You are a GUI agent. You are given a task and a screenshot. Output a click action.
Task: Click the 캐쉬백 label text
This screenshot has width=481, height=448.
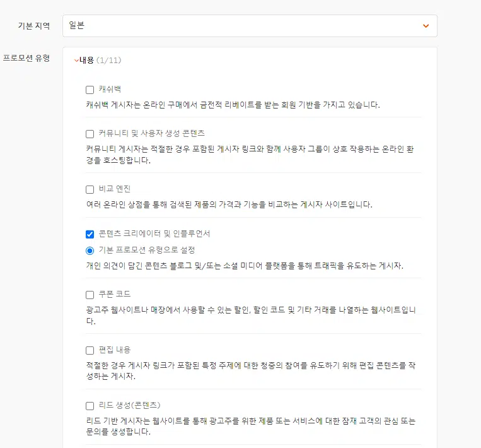pyautogui.click(x=110, y=90)
